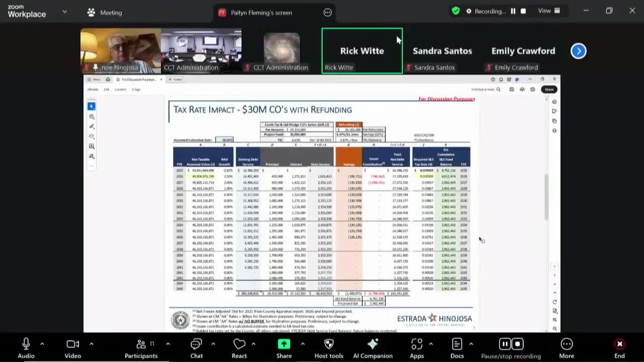644x362 pixels.
Task: Stop recording beside the Recording indicator
Action: tap(523, 11)
